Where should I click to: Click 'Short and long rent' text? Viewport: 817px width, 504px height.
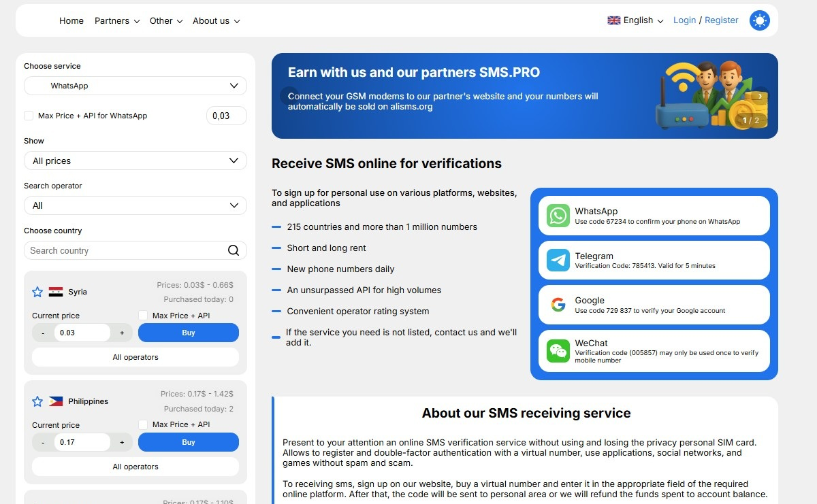[326, 248]
